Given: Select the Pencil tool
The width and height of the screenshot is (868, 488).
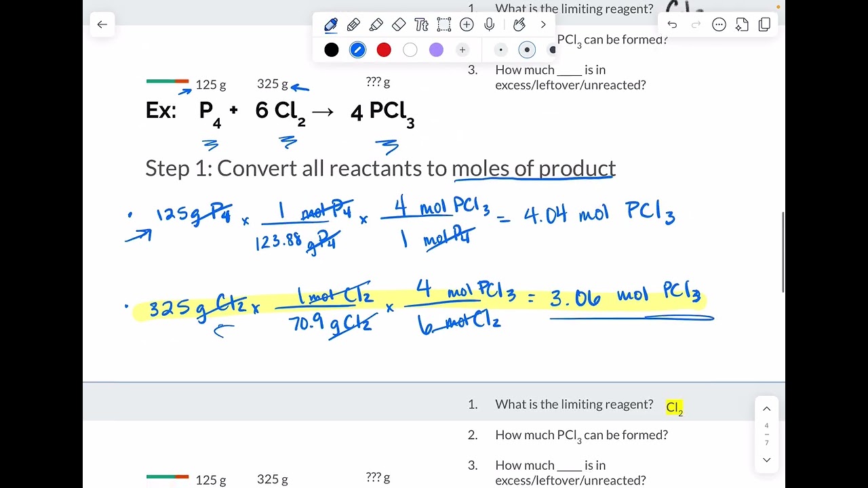Looking at the screenshot, I should (x=353, y=25).
